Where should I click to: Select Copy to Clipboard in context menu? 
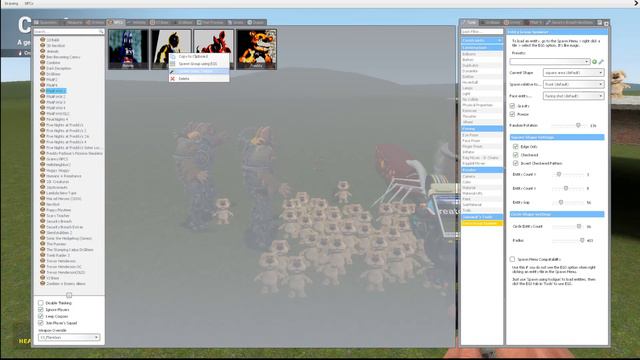[199, 56]
